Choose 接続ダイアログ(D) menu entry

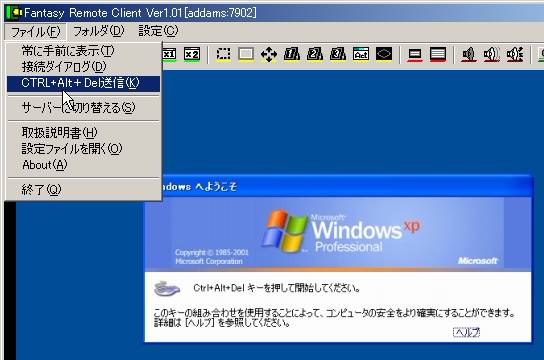[x=83, y=67]
